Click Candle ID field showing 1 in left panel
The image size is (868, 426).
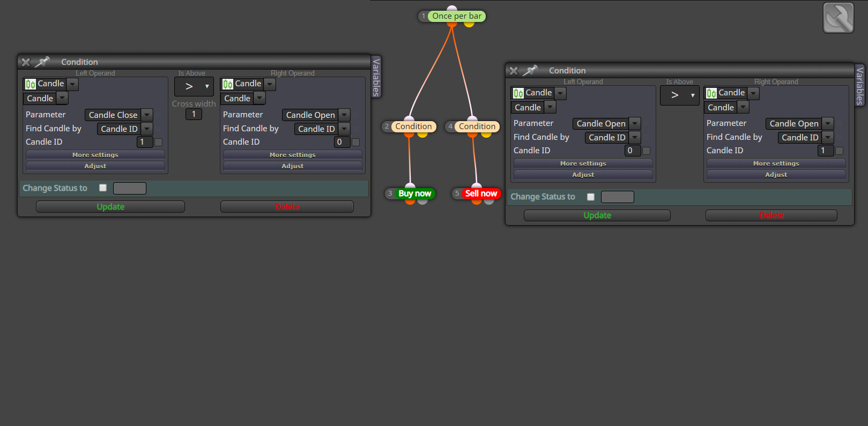tap(145, 142)
